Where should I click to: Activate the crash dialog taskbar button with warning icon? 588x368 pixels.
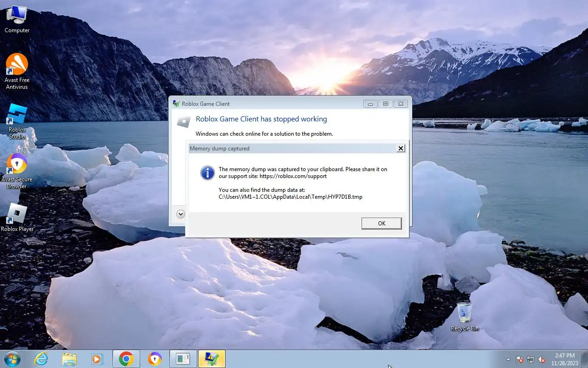coord(212,359)
